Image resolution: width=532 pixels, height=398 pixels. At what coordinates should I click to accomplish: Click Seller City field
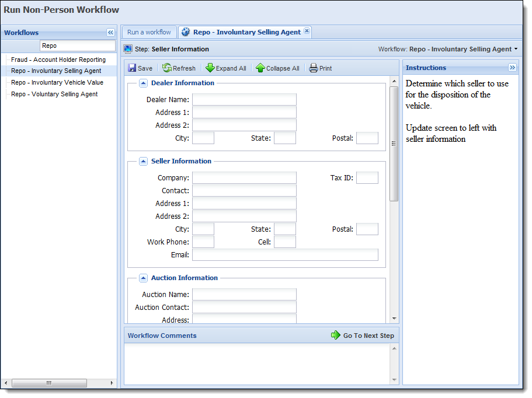(203, 229)
